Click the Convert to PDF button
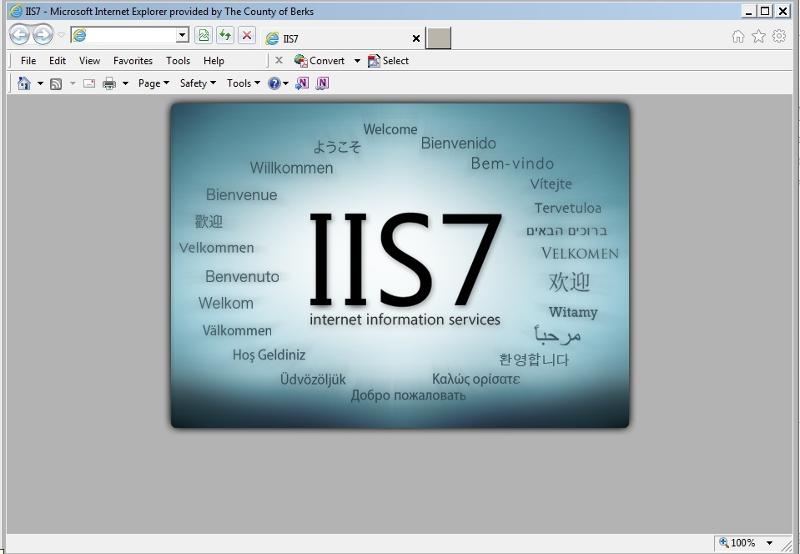 [319, 61]
